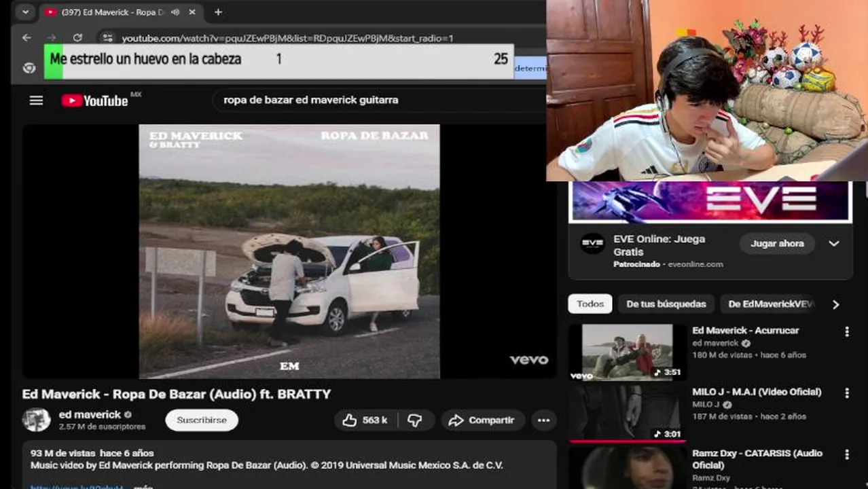The height and width of the screenshot is (489, 868).
Task: Select the De tus búsquedas chip
Action: click(x=666, y=304)
